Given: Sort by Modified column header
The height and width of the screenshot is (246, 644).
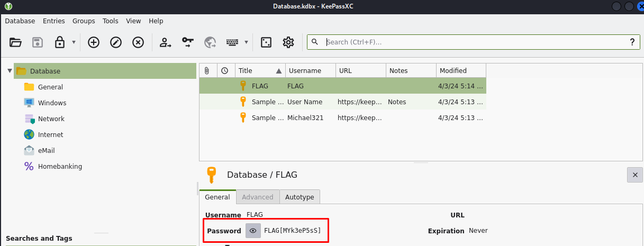Looking at the screenshot, I should [461, 70].
